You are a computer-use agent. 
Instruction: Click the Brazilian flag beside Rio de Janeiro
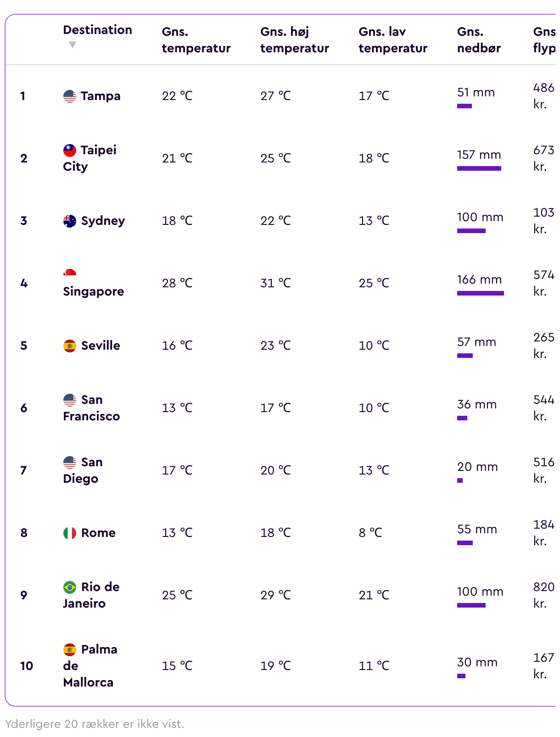(70, 587)
